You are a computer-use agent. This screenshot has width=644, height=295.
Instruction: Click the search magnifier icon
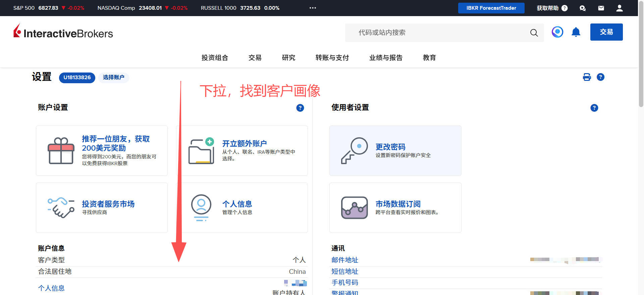pos(534,33)
